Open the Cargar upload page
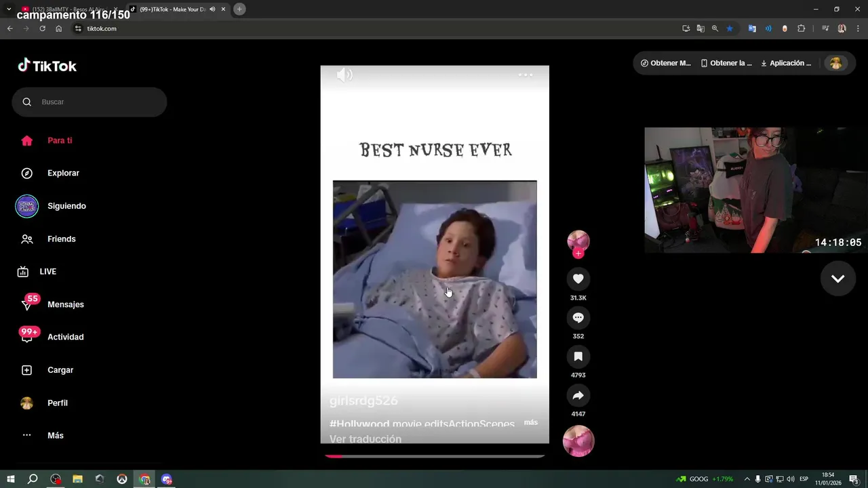 click(60, 370)
